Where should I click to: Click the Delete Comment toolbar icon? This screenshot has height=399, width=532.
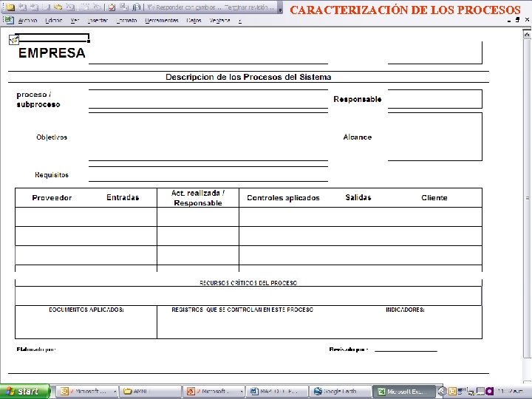click(x=70, y=7)
